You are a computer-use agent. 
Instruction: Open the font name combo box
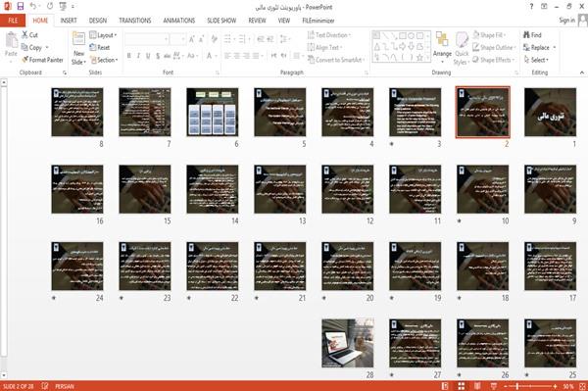[147, 39]
